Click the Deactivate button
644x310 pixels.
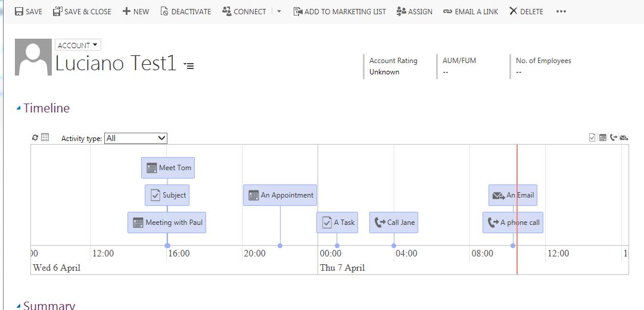[185, 11]
